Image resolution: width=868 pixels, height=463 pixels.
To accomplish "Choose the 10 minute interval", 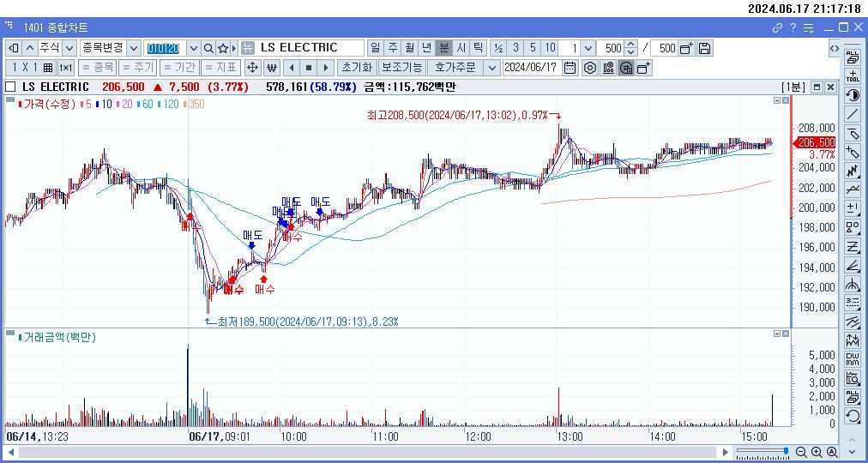I will (x=550, y=48).
